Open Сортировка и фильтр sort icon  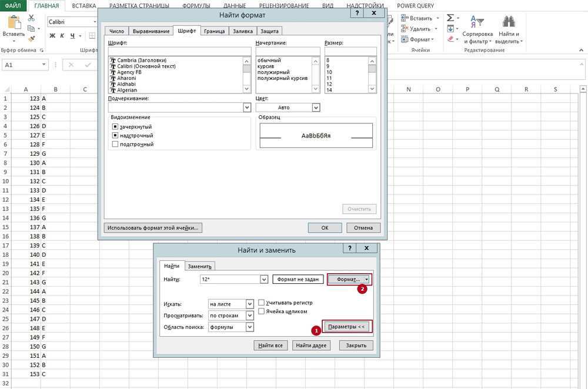coord(477,22)
